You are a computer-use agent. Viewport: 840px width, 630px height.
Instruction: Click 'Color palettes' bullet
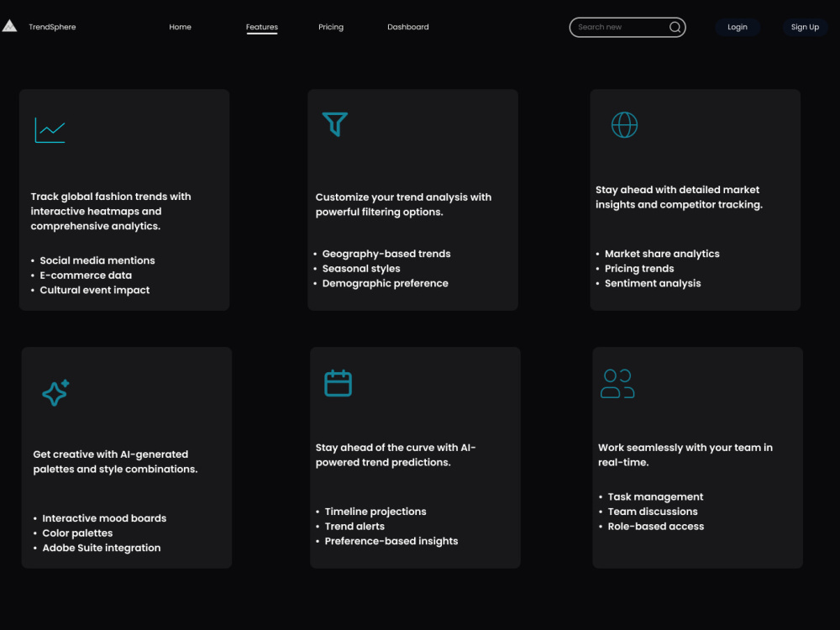(x=77, y=533)
